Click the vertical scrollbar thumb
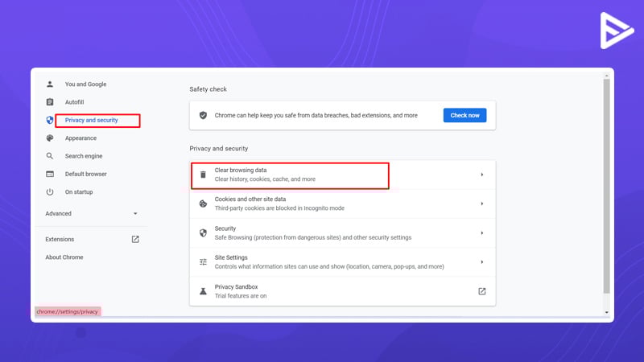The width and height of the screenshot is (644, 362). (x=607, y=187)
